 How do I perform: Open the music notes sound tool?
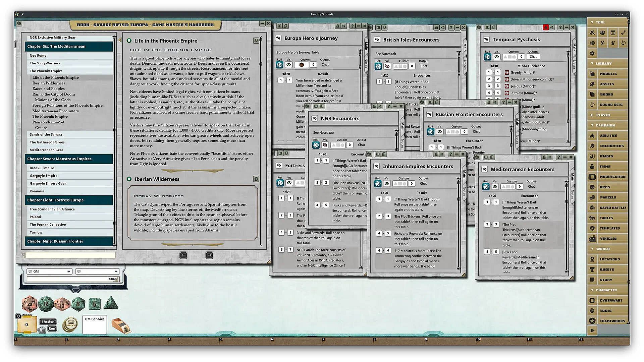[x=623, y=43]
